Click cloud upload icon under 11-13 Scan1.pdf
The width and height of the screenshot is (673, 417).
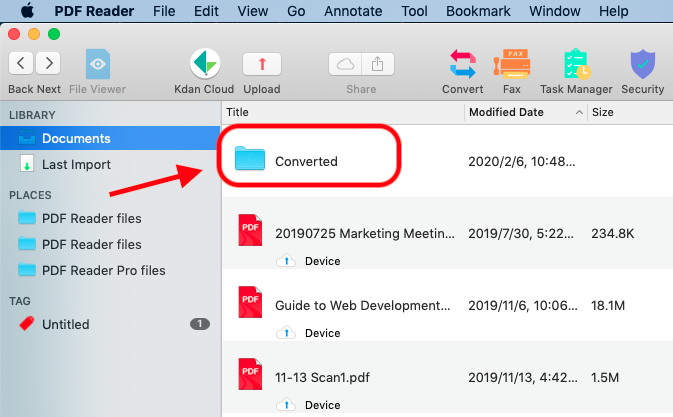[x=286, y=405]
